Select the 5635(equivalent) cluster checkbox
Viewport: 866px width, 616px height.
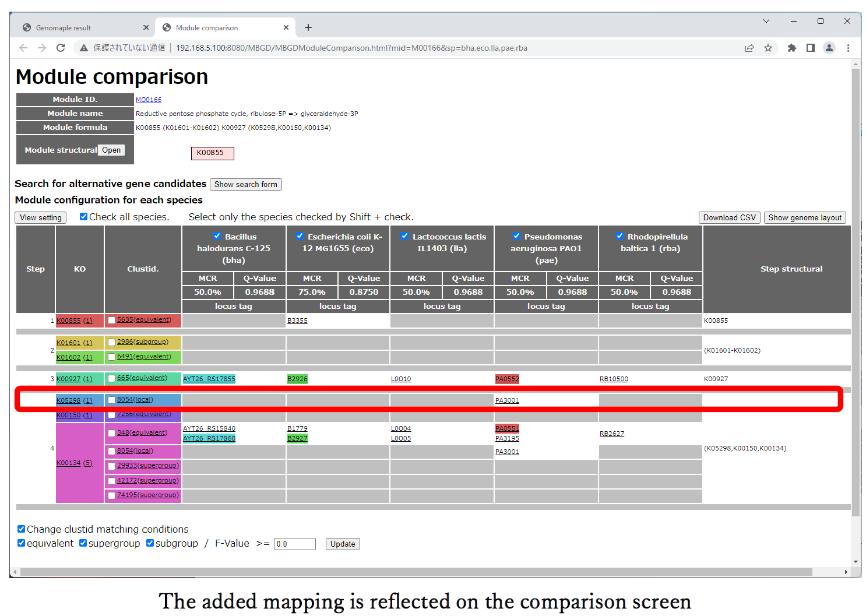click(x=111, y=321)
